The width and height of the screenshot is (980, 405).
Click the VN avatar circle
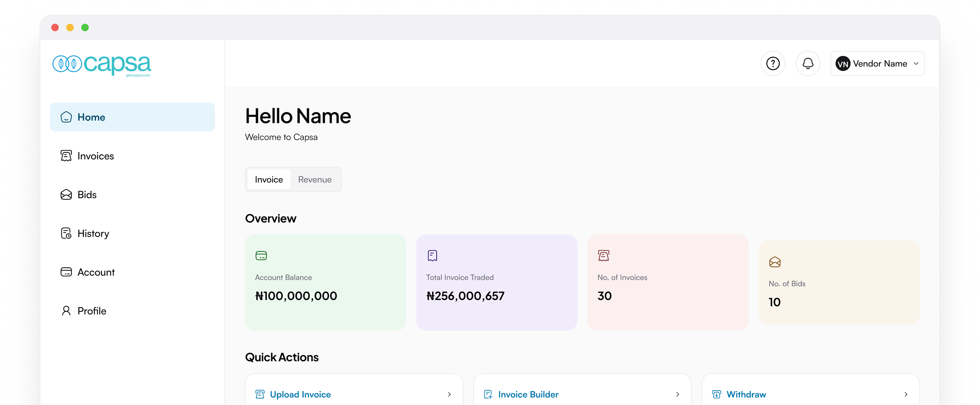843,64
